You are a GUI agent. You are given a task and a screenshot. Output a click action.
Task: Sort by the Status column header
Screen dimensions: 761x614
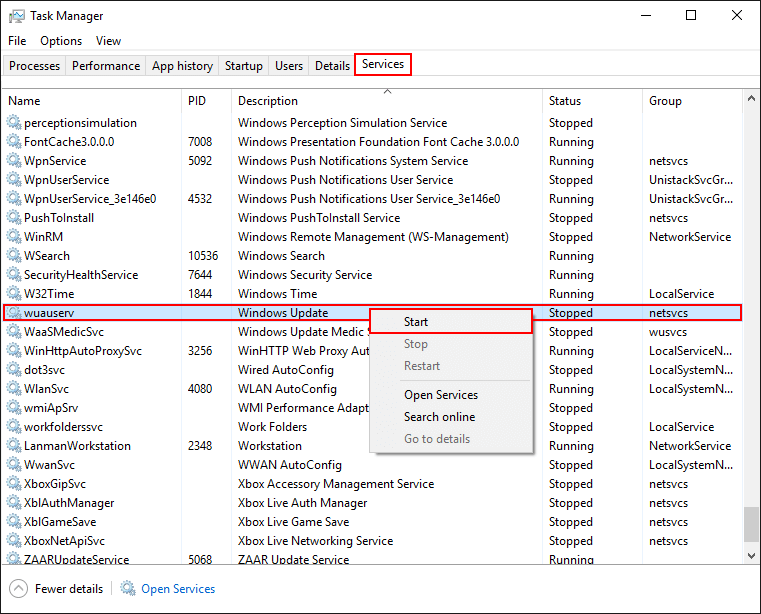coord(593,100)
